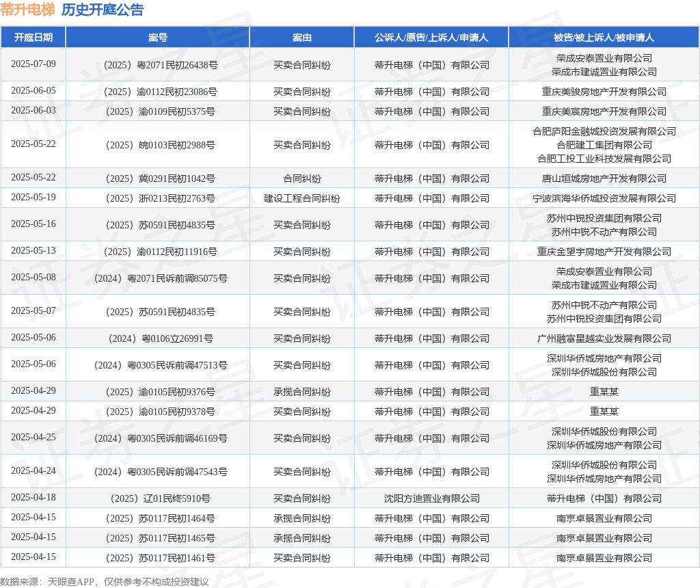Click defendant 广州融富星越实业发展有限公司

pos(604,338)
